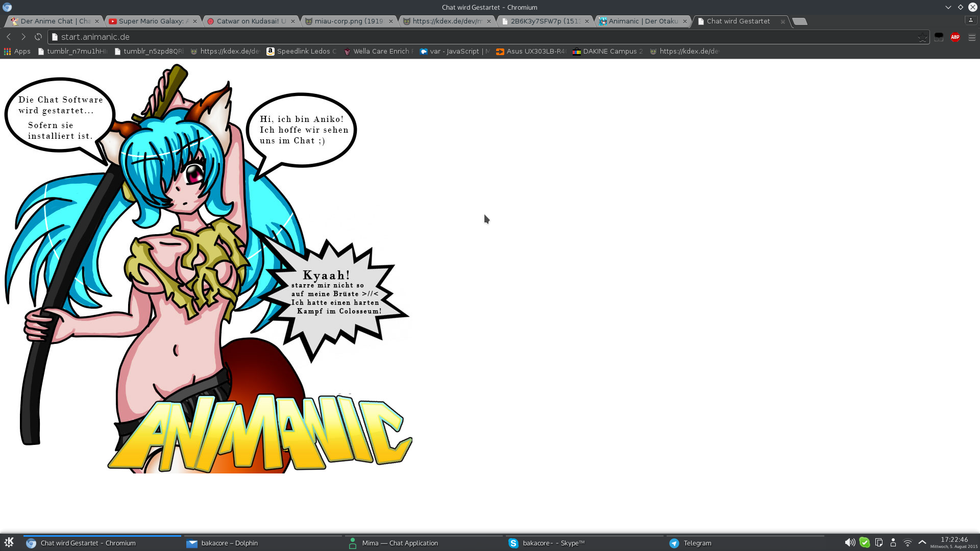Open the Chromium user profile button
The image size is (980, 551).
[970, 20]
